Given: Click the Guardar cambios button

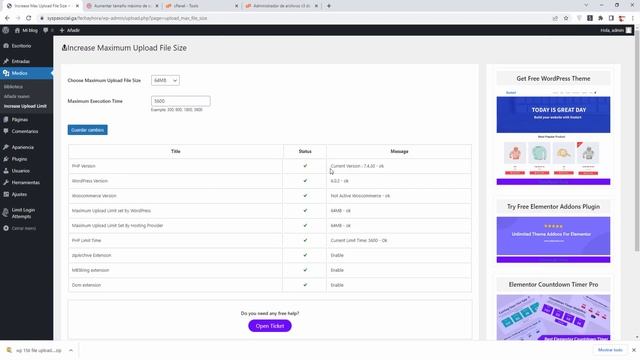Looking at the screenshot, I should (87, 130).
